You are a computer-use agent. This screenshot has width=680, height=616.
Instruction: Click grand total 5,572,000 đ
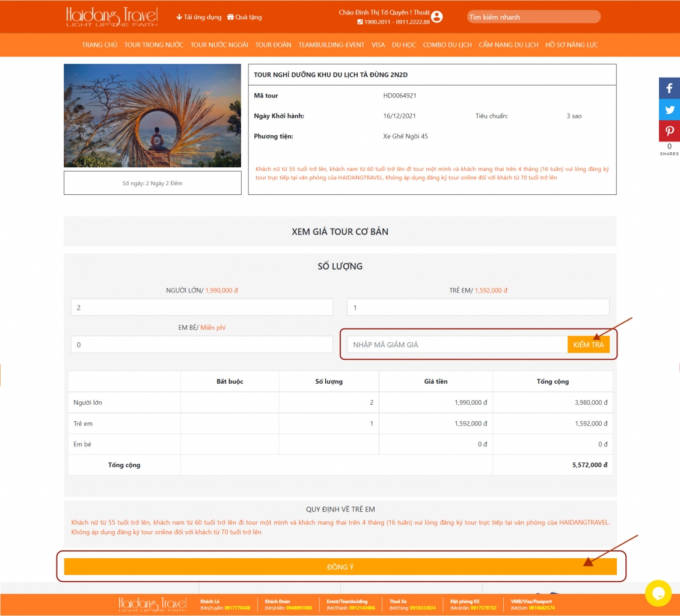[590, 465]
